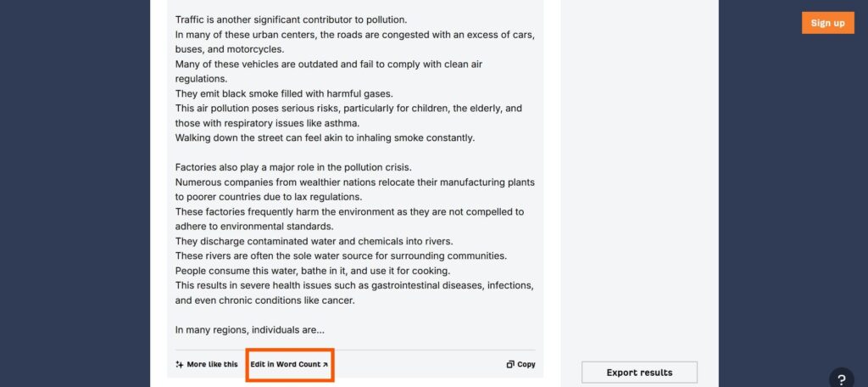Click the Export results button
Viewport: 868px width, 387px height.
click(639, 373)
